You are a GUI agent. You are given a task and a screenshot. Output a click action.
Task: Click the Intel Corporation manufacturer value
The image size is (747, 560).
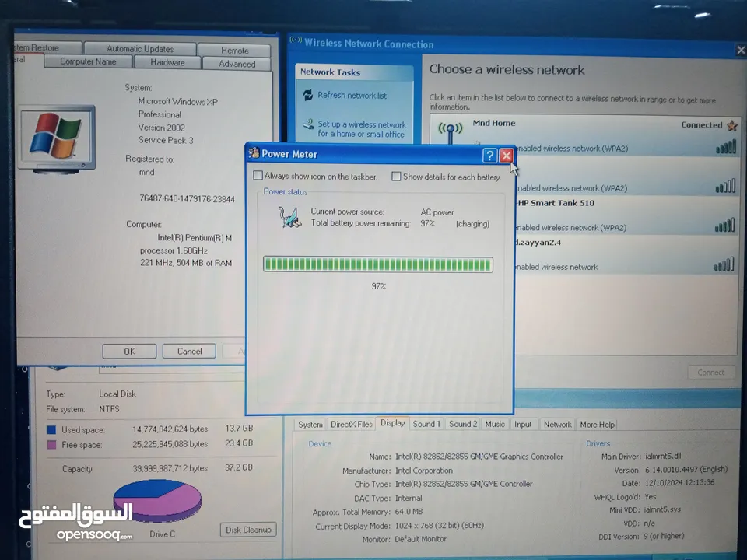(x=424, y=471)
